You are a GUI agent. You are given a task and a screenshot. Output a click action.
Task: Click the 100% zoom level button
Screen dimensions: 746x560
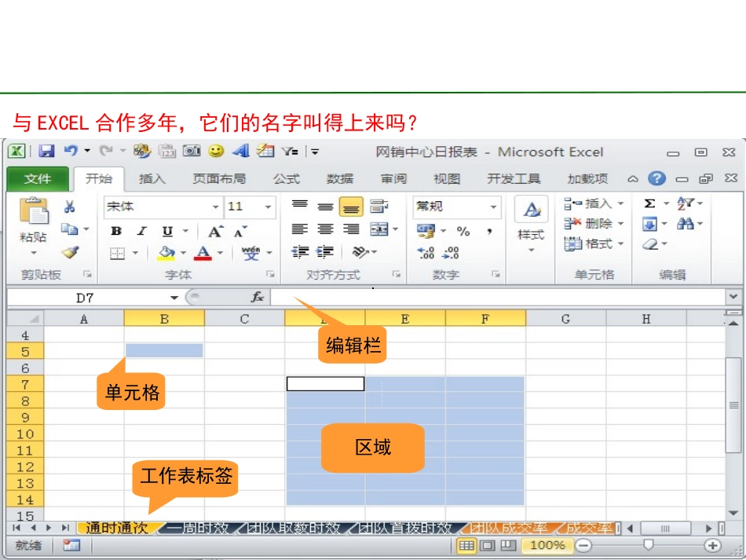point(547,545)
